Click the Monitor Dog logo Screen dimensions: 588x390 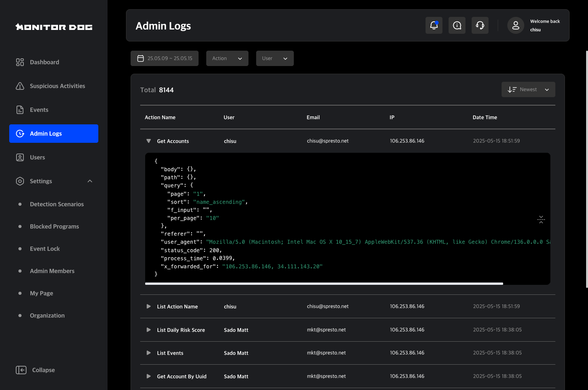[x=54, y=27]
